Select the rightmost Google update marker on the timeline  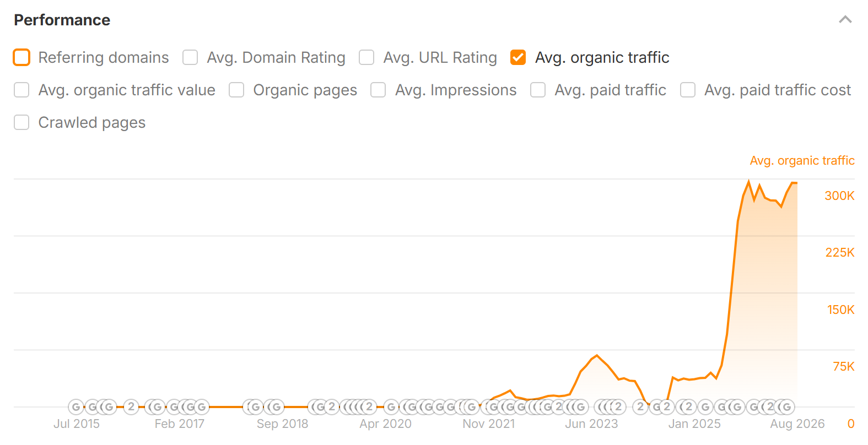(x=787, y=407)
